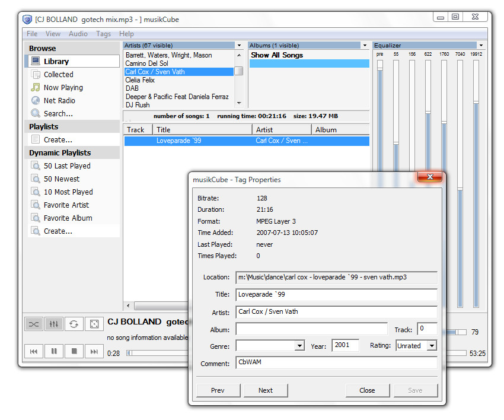Viewport: 504px width, 420px height.
Task: Open the 50 Newest playlist icon
Action: [x=36, y=179]
